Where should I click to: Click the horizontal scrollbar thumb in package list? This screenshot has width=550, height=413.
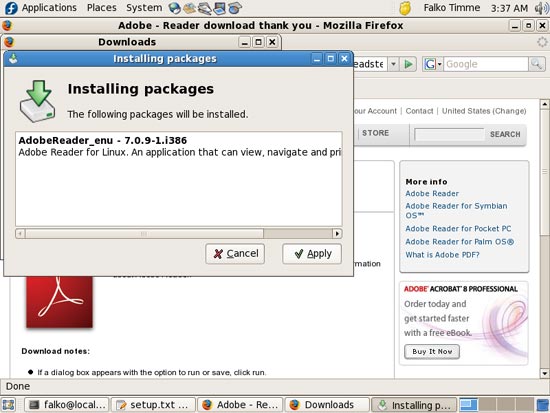pyautogui.click(x=144, y=234)
